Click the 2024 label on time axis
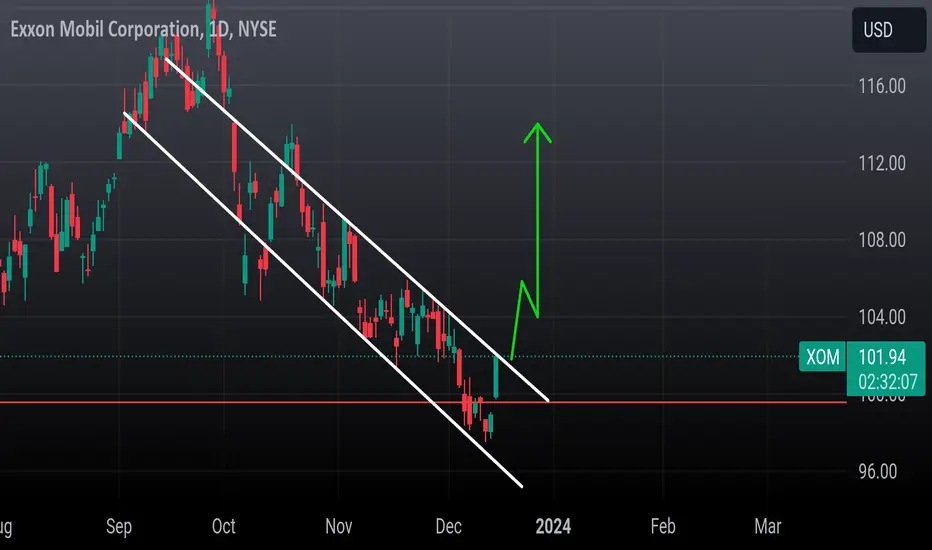 (553, 526)
